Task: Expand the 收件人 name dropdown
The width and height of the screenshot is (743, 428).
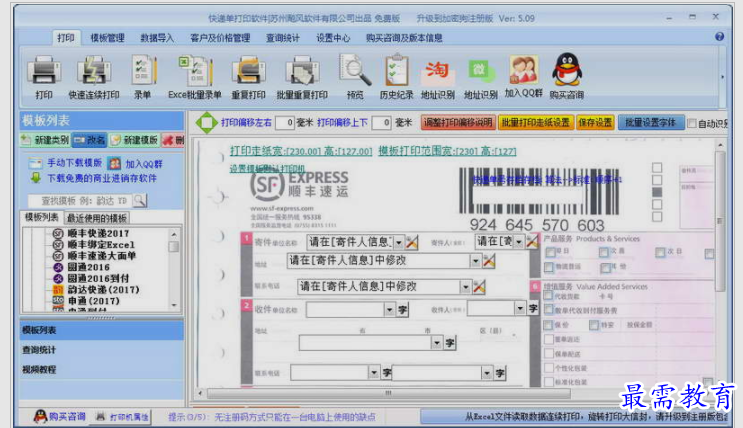Action: point(520,309)
